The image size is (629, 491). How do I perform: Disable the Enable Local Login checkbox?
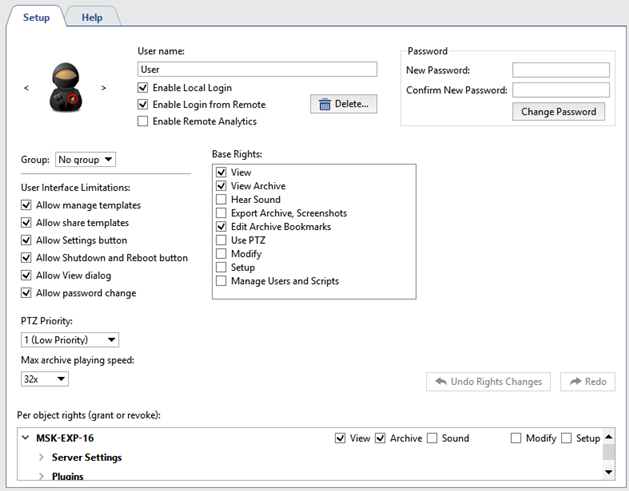coord(143,88)
